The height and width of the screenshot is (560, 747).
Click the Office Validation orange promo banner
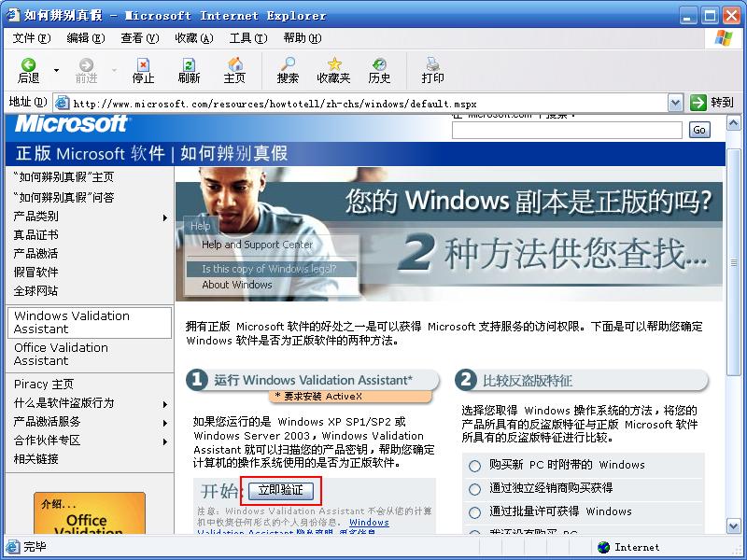click(x=90, y=512)
